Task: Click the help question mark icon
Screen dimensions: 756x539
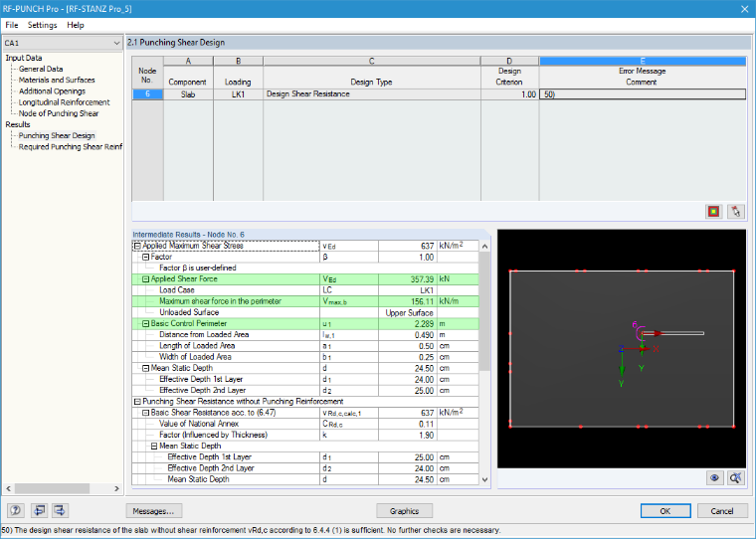Action: click(x=15, y=510)
